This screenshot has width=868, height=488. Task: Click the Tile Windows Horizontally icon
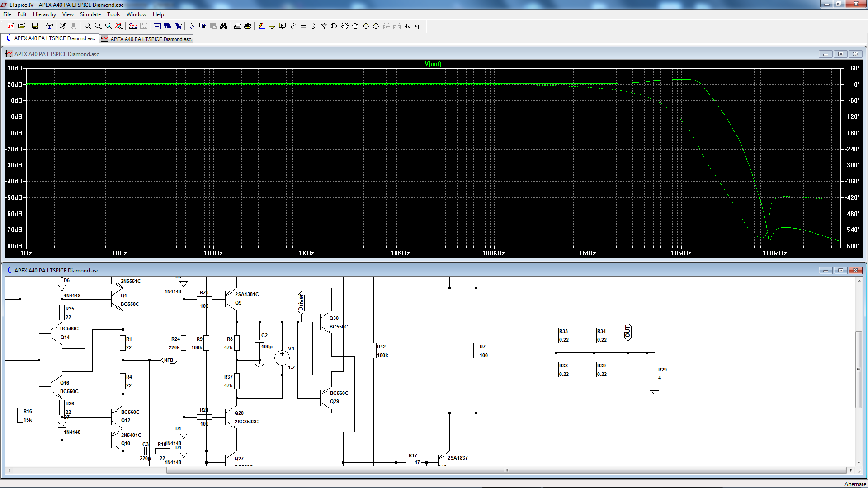click(x=157, y=26)
